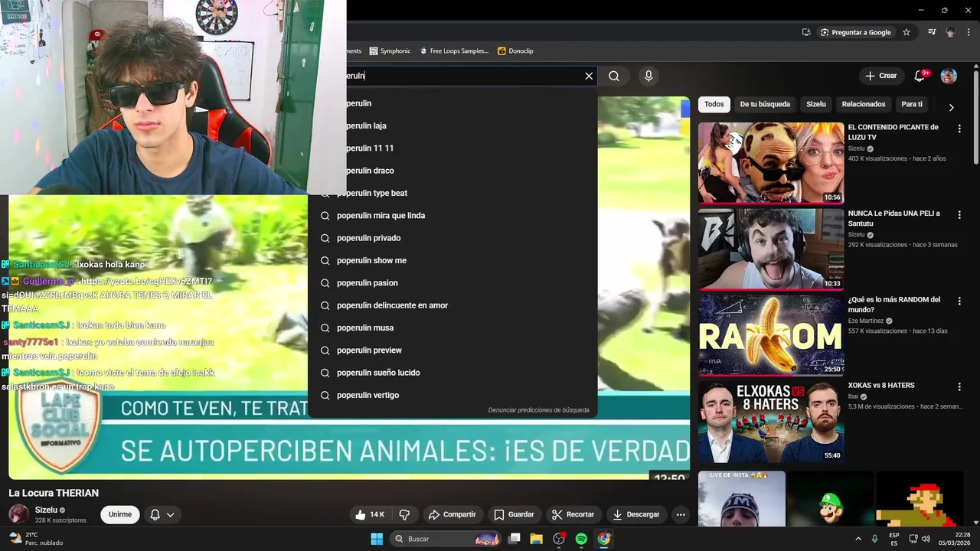
Task: Click the Unirme membership button
Action: click(120, 514)
